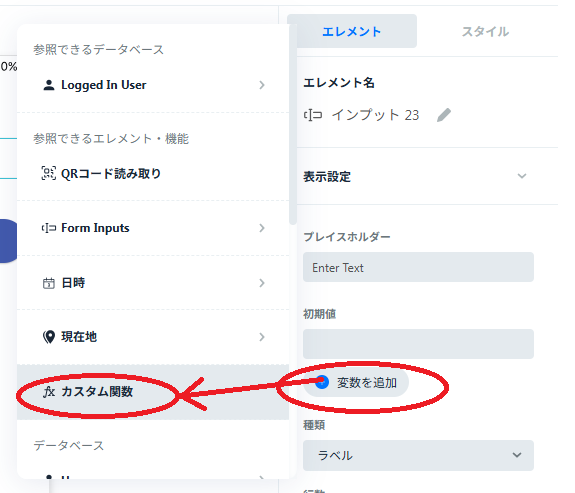Click the QRコード読み取り scanner icon
The height and width of the screenshot is (493, 575).
(49, 173)
